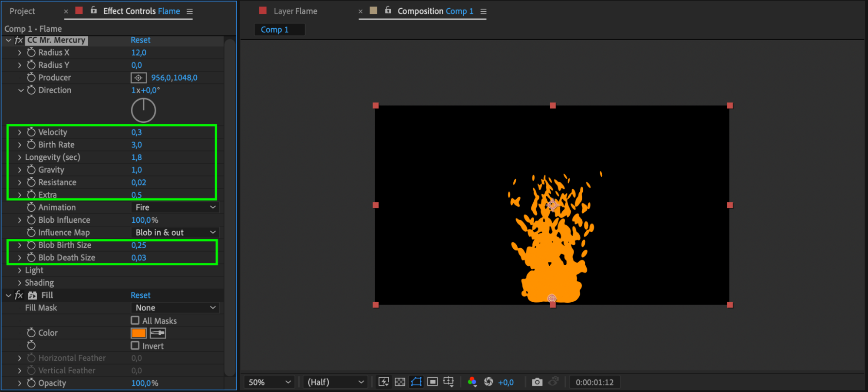Expand the Light property group
Image resolution: width=868 pixels, height=392 pixels.
click(x=34, y=270)
